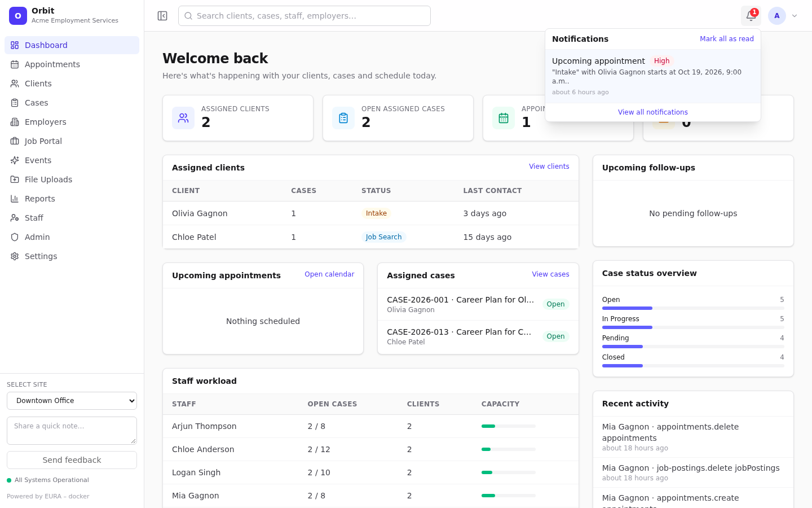Click the quick note text area

tap(72, 431)
